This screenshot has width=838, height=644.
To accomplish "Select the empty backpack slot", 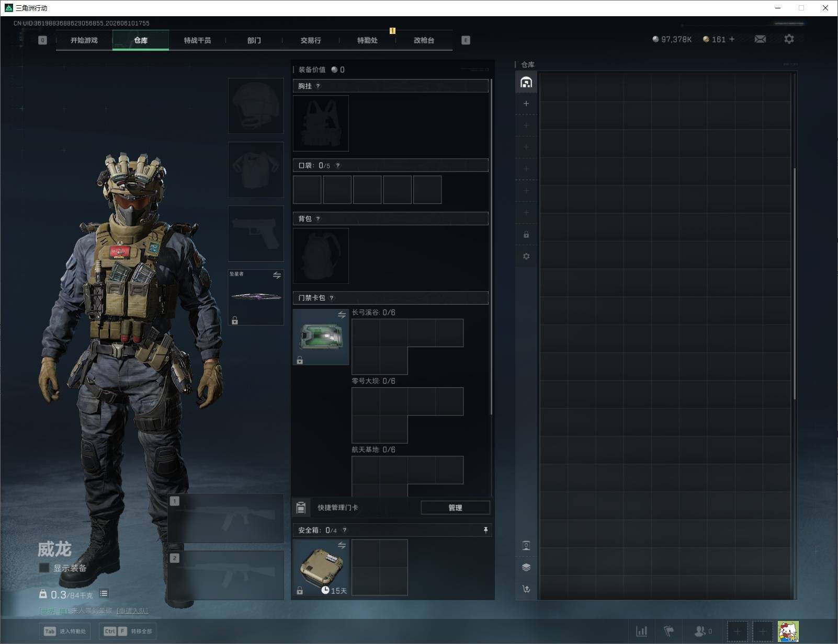I will click(x=321, y=256).
